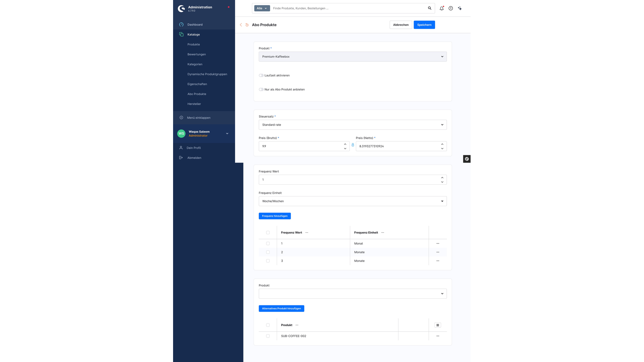Click the Abbrechen button
Viewport: 644px width, 362px height.
(x=401, y=25)
